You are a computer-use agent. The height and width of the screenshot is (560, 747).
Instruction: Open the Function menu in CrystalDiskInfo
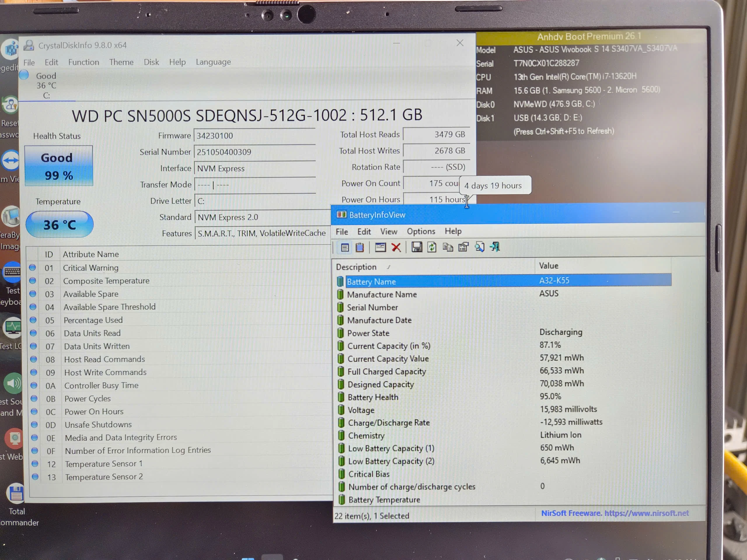tap(84, 62)
